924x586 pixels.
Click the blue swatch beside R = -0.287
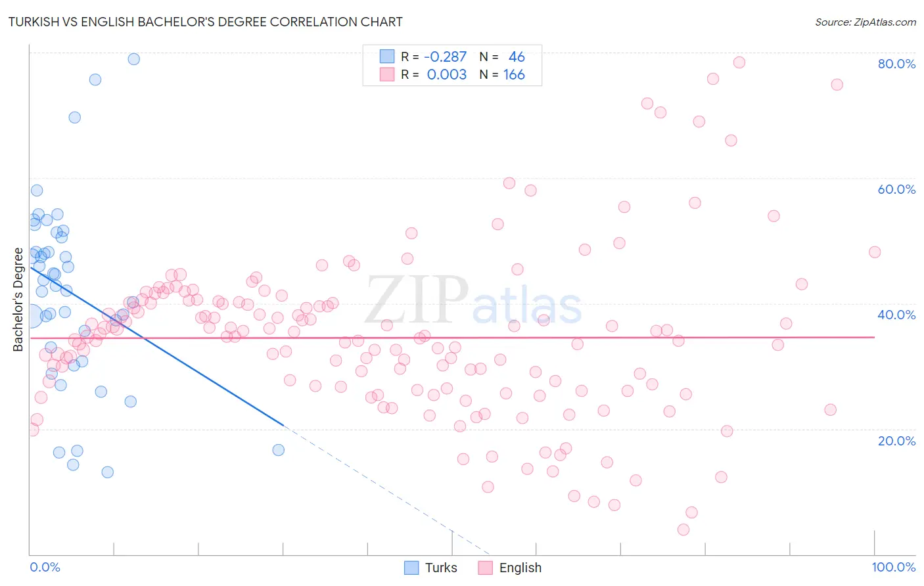click(387, 56)
